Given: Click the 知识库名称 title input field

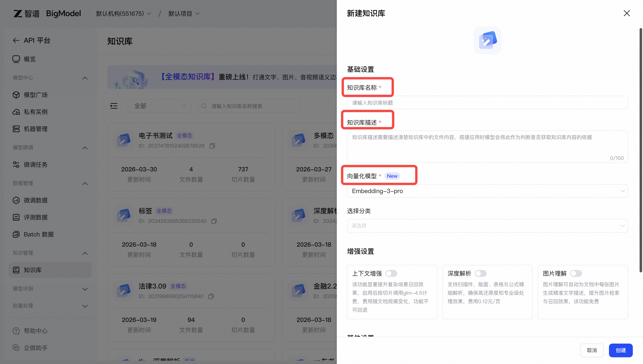Looking at the screenshot, I should point(487,103).
